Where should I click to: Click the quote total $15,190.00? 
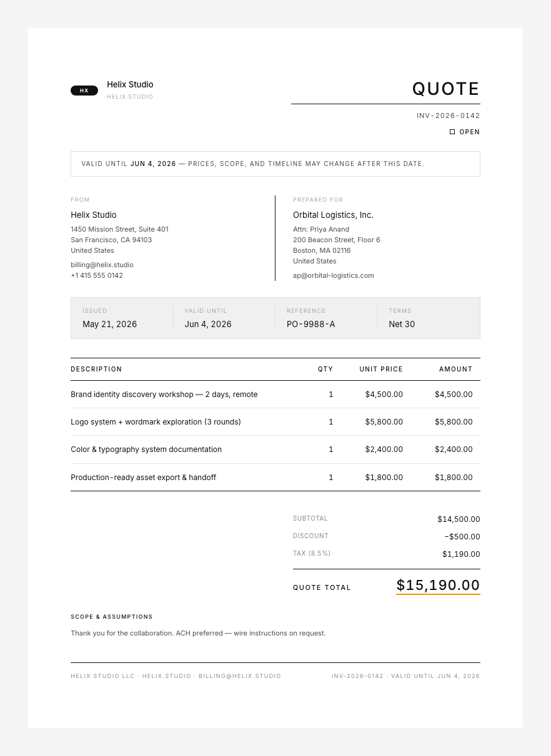point(438,585)
